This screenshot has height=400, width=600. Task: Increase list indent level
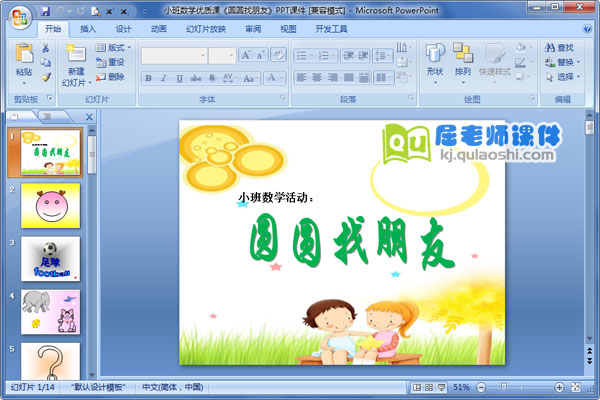363,56
